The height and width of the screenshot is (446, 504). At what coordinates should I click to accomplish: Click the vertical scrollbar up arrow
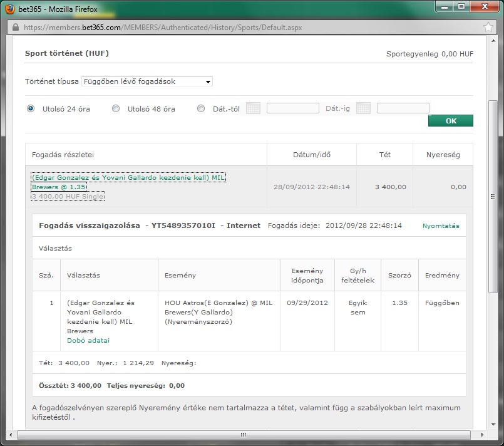pyautogui.click(x=493, y=41)
